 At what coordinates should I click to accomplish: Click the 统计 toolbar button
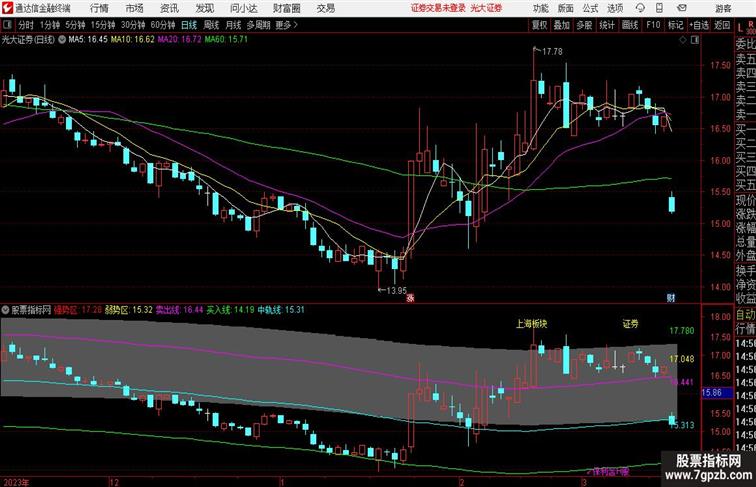pyautogui.click(x=607, y=25)
